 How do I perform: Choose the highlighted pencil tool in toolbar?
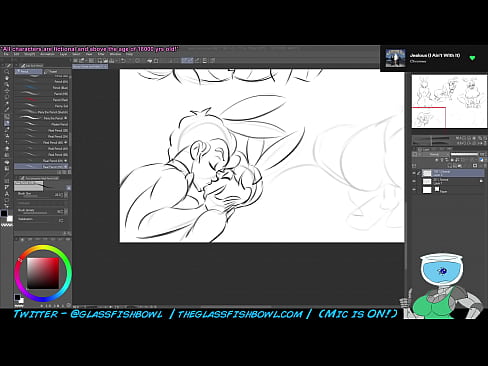(7, 123)
